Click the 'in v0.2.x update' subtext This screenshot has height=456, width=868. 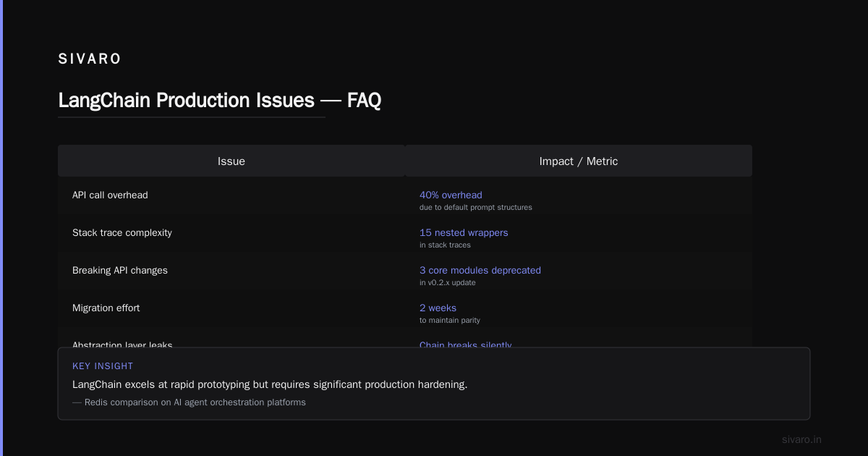pos(448,282)
